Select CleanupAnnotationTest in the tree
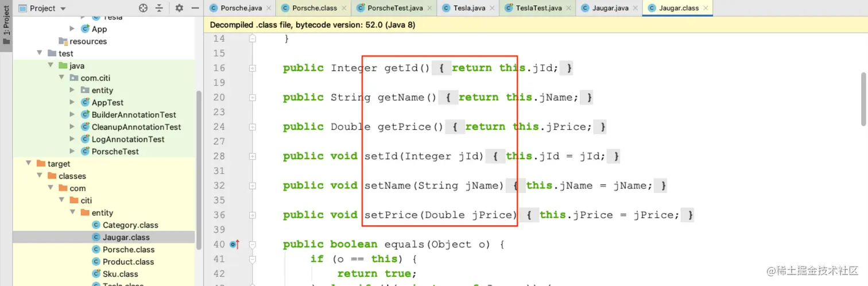This screenshot has height=286, width=868. (136, 127)
